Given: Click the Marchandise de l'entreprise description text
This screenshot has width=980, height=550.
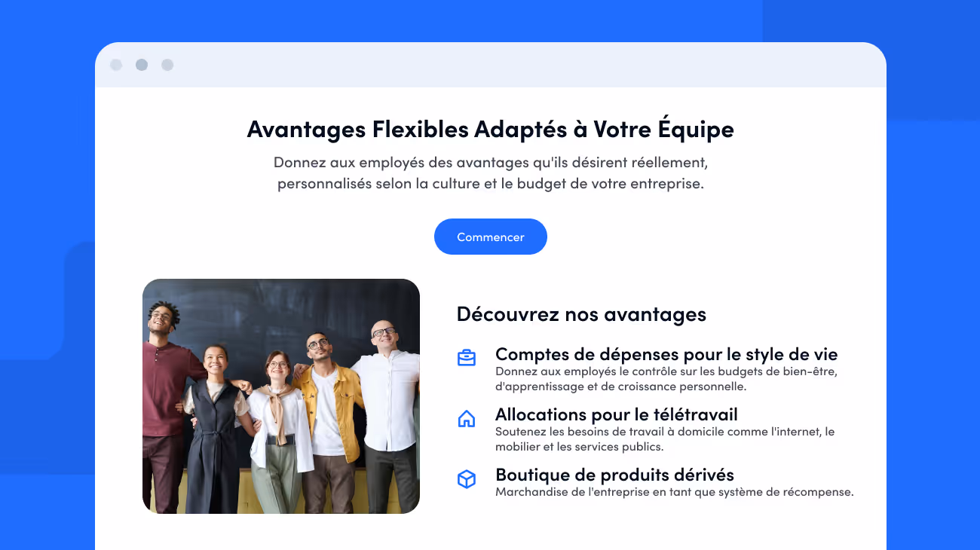Looking at the screenshot, I should [675, 492].
